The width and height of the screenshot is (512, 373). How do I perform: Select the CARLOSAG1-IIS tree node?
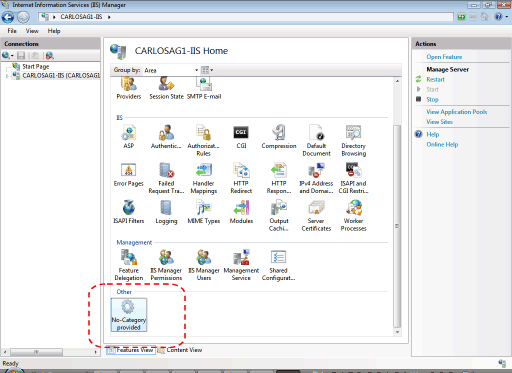tap(61, 76)
